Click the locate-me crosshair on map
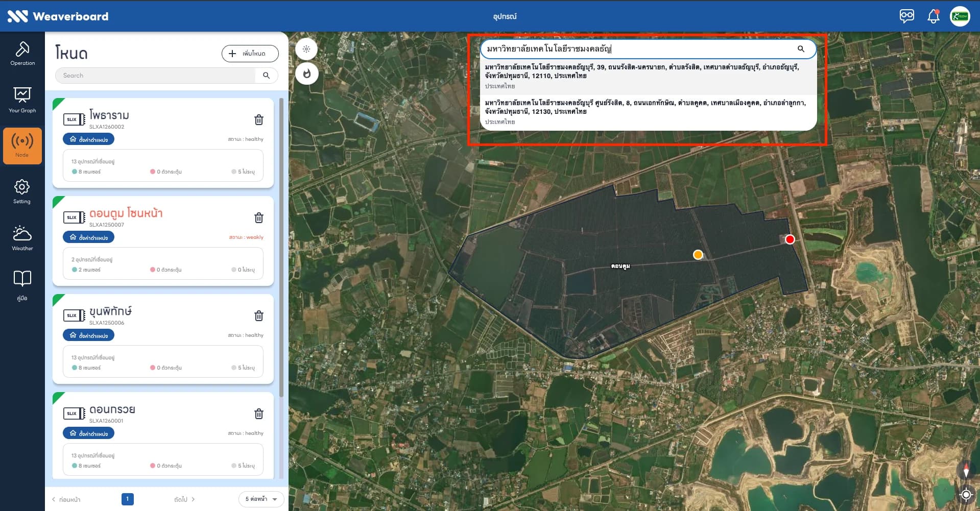Image resolution: width=980 pixels, height=511 pixels. coord(966,494)
